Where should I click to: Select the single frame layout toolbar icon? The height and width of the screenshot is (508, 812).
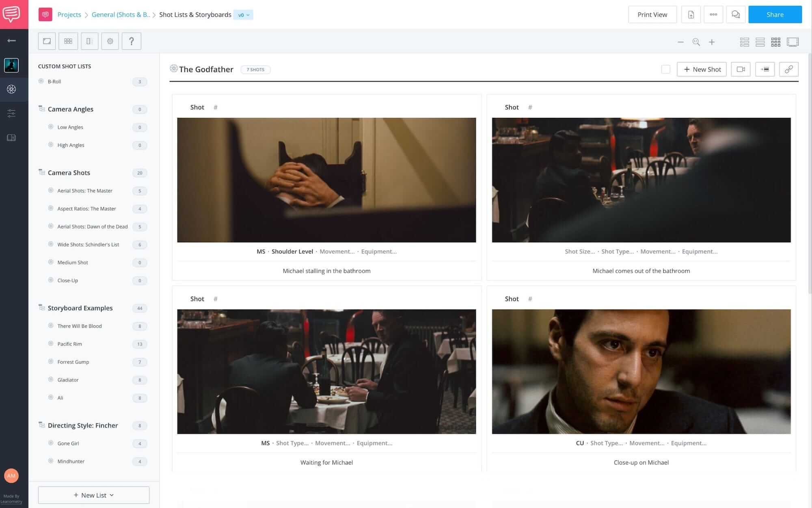pyautogui.click(x=47, y=41)
